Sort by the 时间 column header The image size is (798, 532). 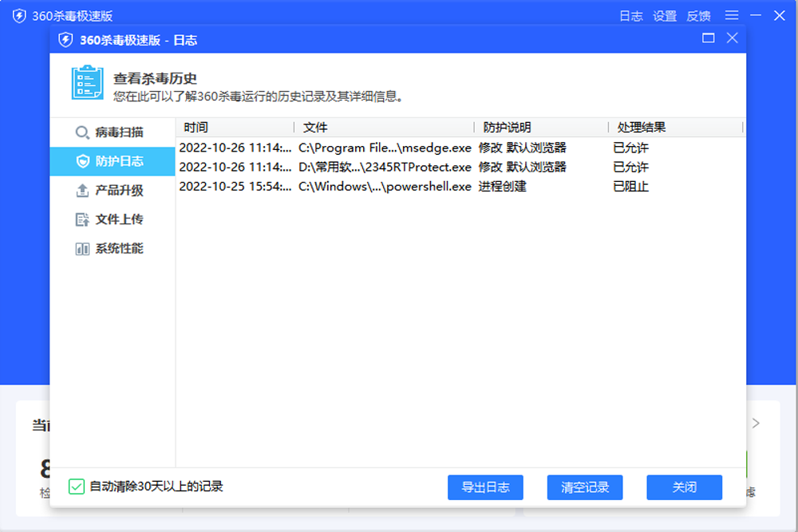click(235, 127)
